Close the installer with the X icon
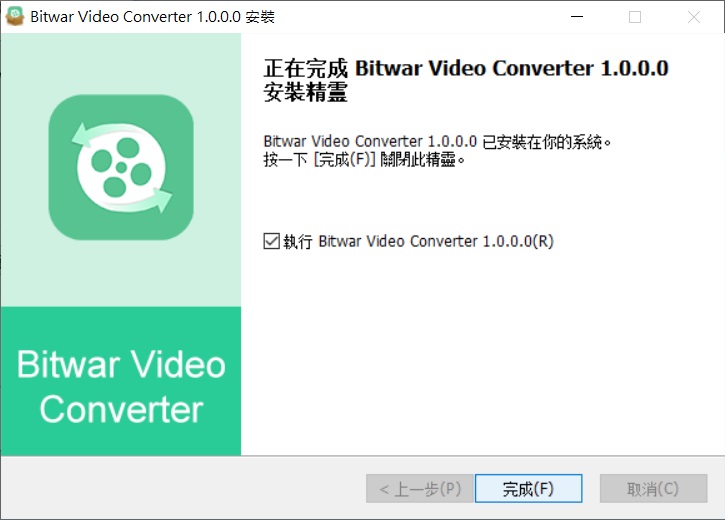Viewport: 725px width, 520px height. click(x=694, y=17)
